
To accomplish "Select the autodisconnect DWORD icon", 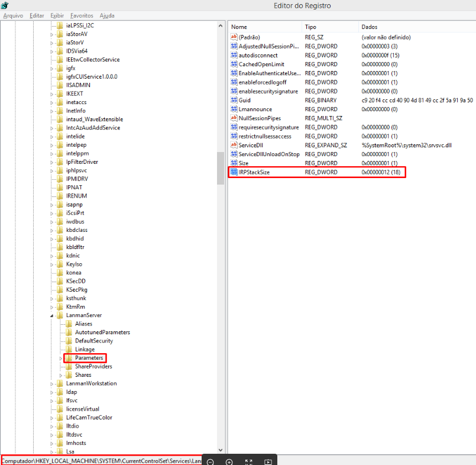I will [234, 55].
